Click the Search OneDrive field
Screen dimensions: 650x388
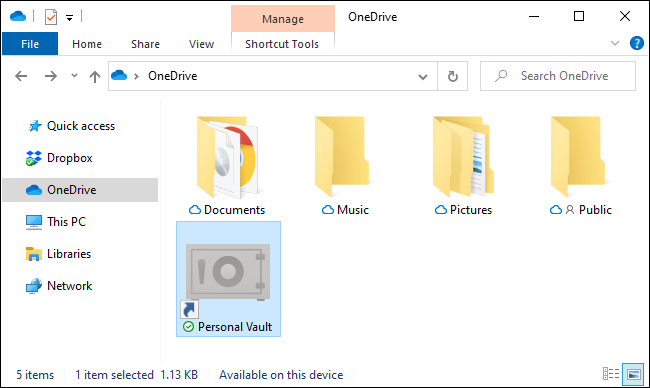pyautogui.click(x=558, y=76)
